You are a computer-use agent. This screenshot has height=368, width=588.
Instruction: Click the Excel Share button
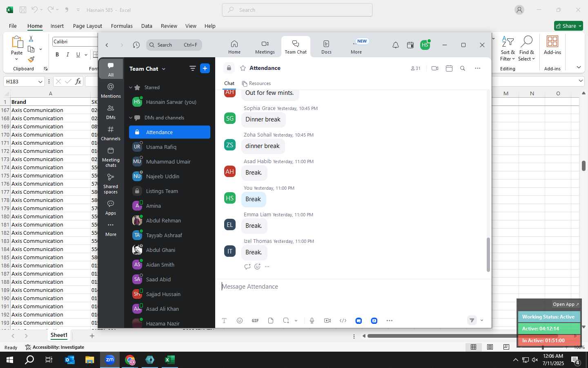568,26
